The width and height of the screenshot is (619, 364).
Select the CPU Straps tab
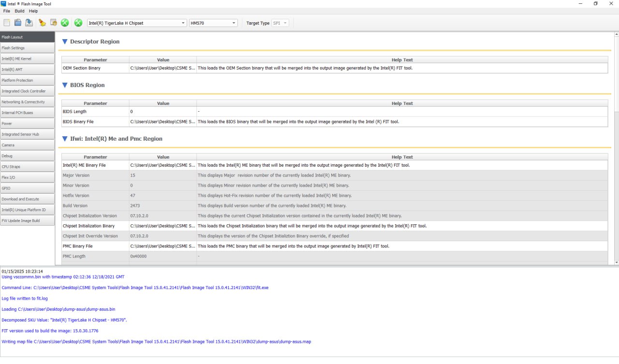tap(27, 167)
